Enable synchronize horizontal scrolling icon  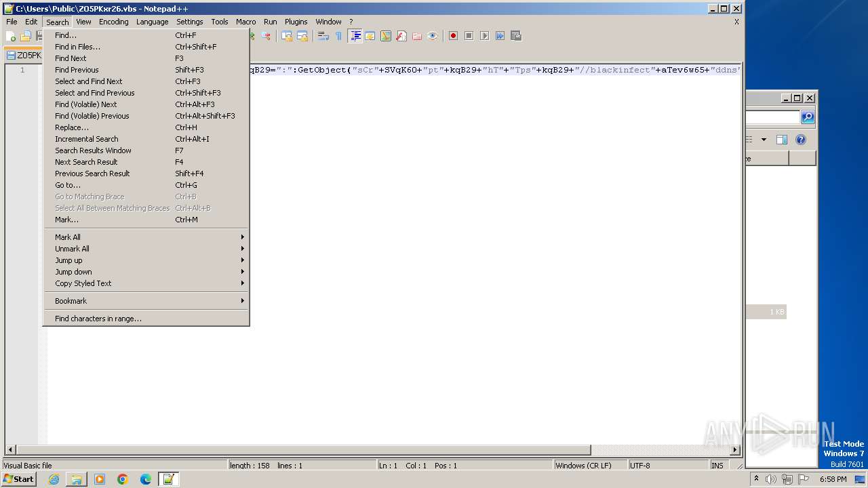(302, 36)
